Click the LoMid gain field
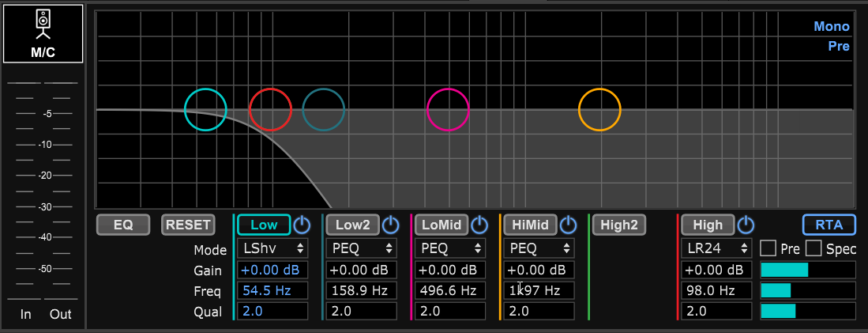This screenshot has width=868, height=333. point(450,270)
